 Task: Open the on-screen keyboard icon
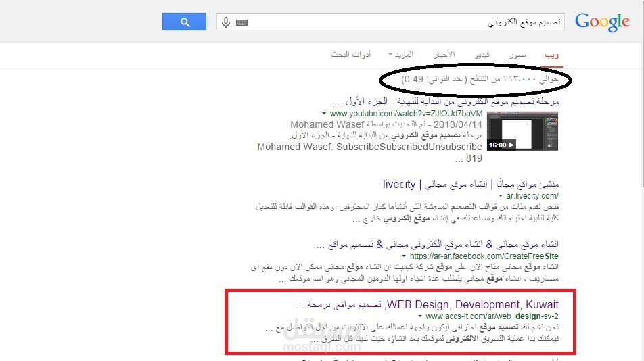pos(241,22)
